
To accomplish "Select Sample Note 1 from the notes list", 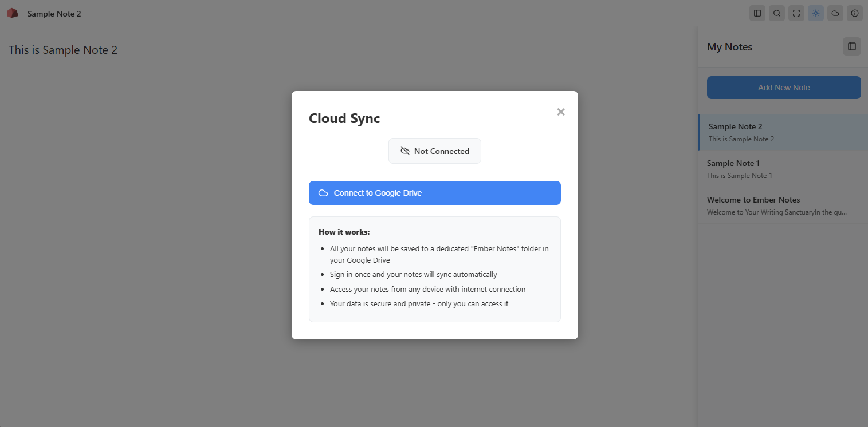I will (783, 168).
